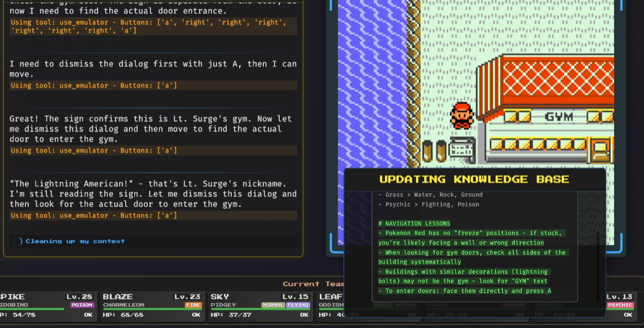Screen dimensions: 644x328
Task: Click the PIDGEY species label
Action: [x=223, y=305]
